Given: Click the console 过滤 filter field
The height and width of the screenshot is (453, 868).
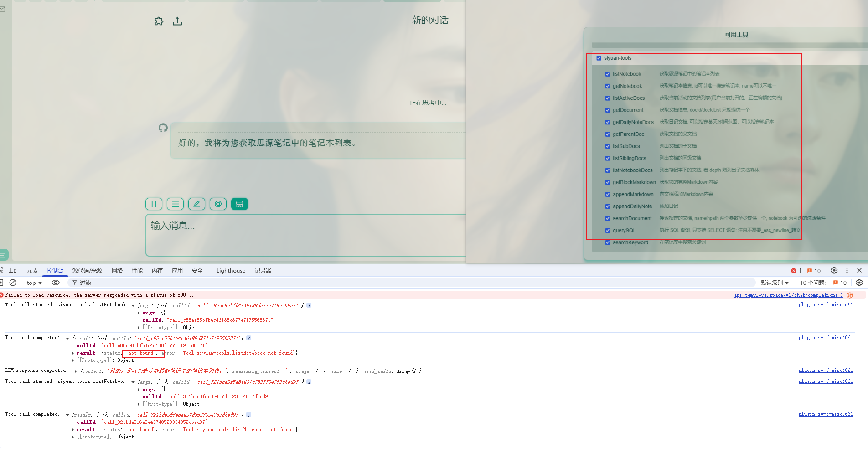Looking at the screenshot, I should pos(413,283).
